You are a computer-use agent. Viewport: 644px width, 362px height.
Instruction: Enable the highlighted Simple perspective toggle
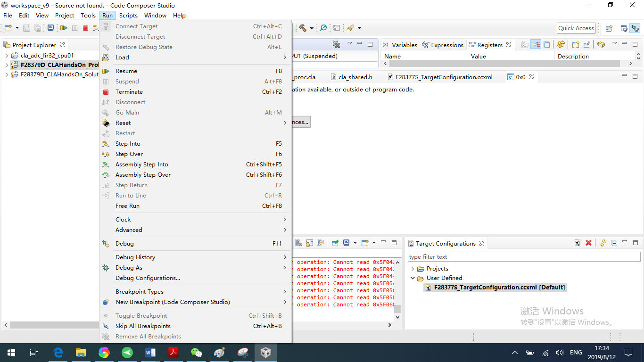[635, 28]
